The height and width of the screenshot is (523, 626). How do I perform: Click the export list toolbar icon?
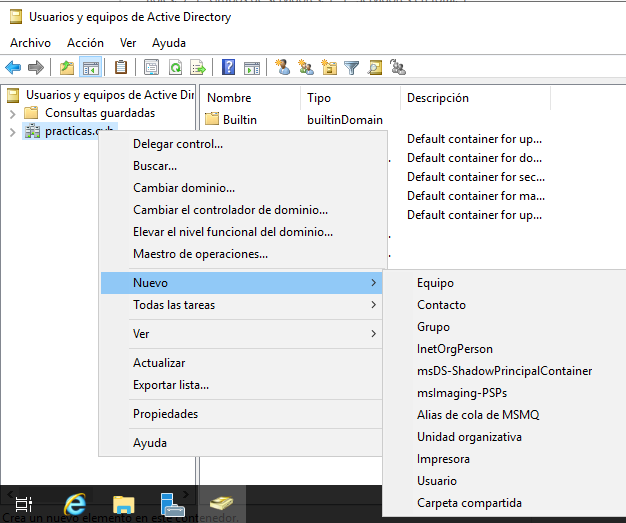click(198, 67)
